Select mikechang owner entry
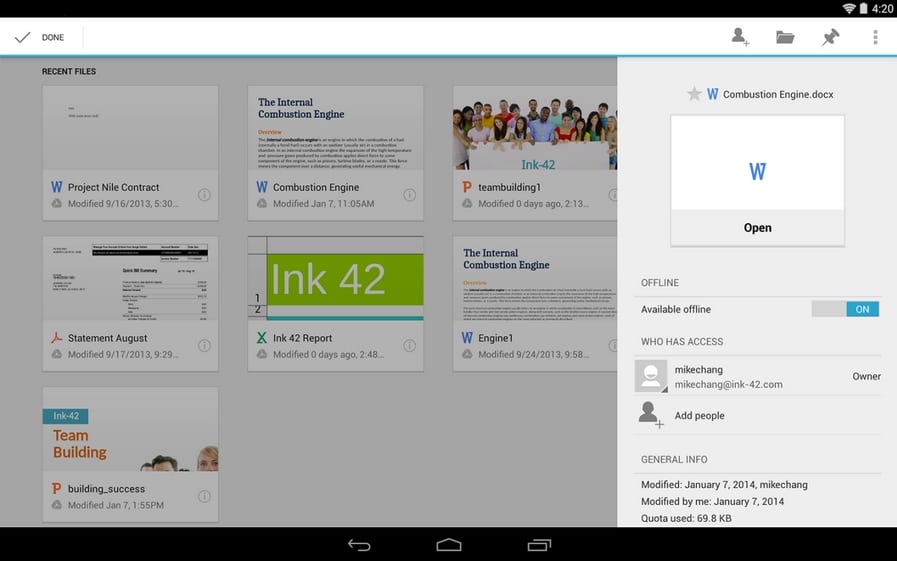The width and height of the screenshot is (897, 561). point(757,376)
